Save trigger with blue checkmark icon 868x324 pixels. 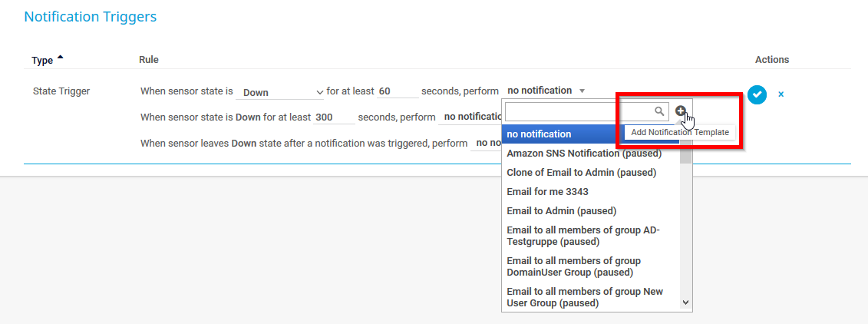point(757,94)
